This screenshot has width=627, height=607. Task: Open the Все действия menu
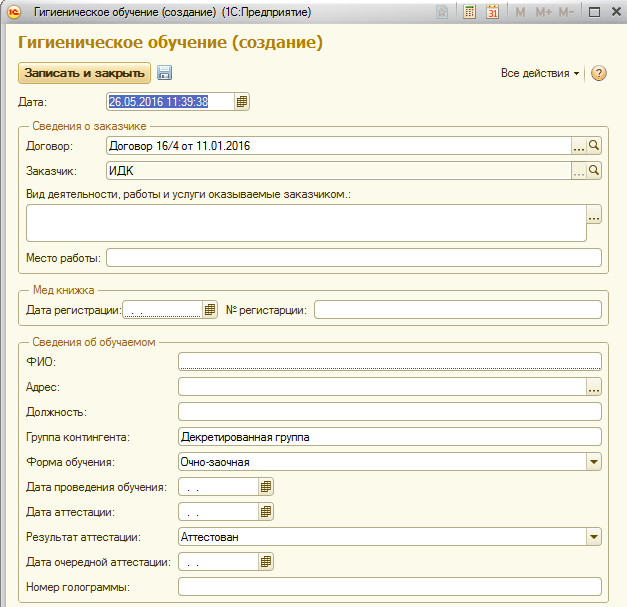tap(540, 73)
